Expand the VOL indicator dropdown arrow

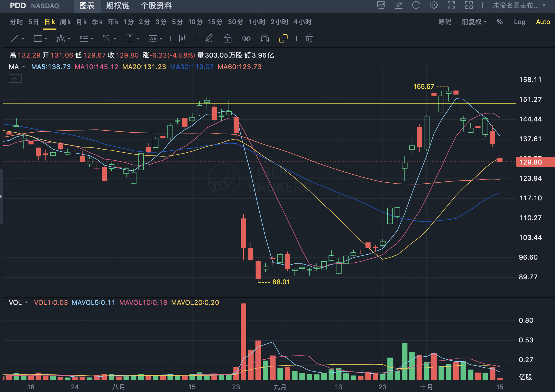26,303
